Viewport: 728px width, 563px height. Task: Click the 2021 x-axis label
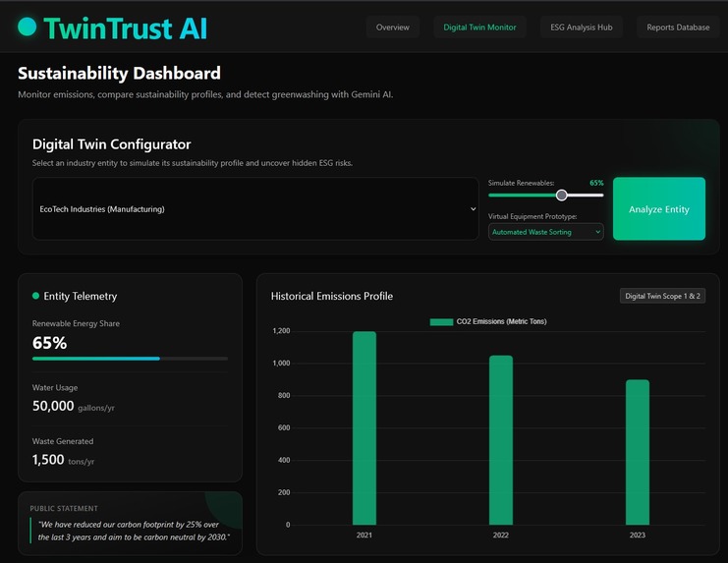pos(364,535)
